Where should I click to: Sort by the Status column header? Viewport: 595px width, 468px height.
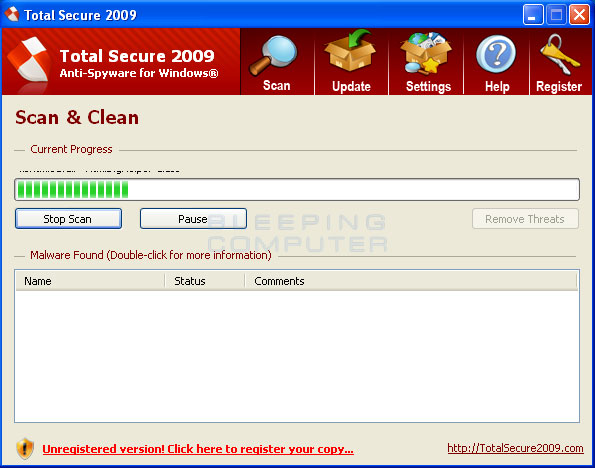point(205,281)
